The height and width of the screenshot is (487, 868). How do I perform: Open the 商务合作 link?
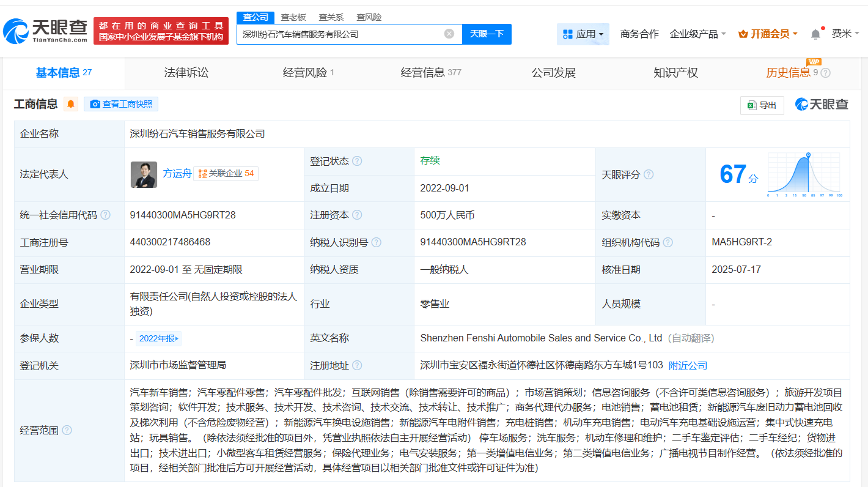[639, 34]
